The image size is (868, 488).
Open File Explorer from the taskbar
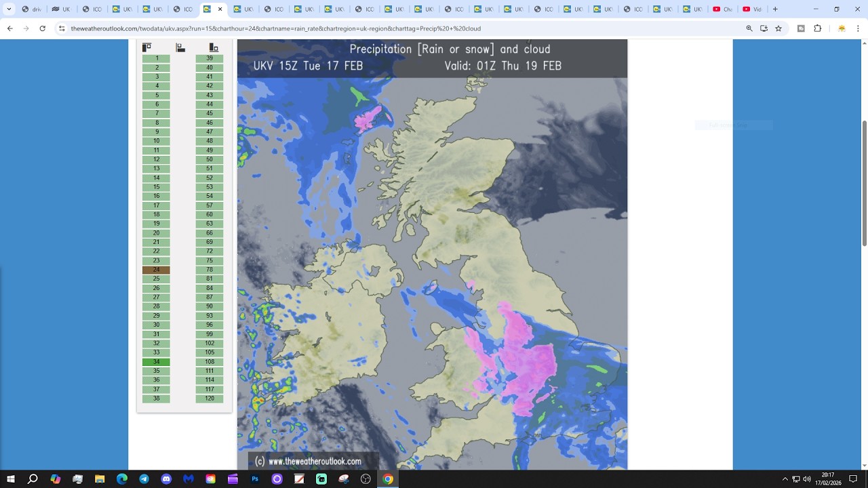(100, 479)
